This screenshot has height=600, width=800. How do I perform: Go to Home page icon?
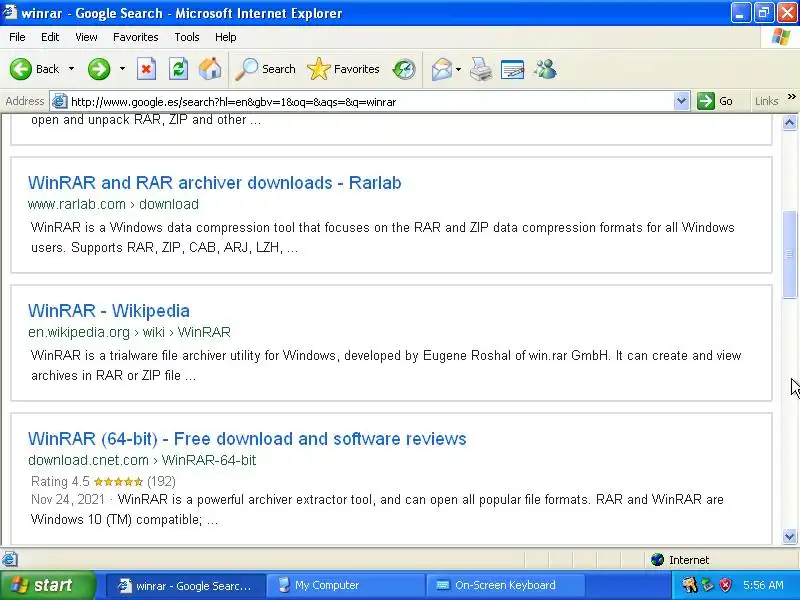pos(210,69)
